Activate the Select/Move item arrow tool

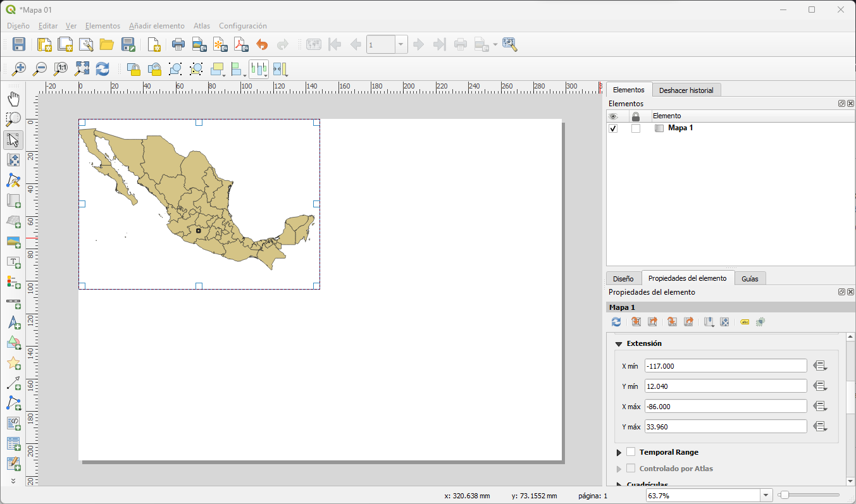pos(13,140)
